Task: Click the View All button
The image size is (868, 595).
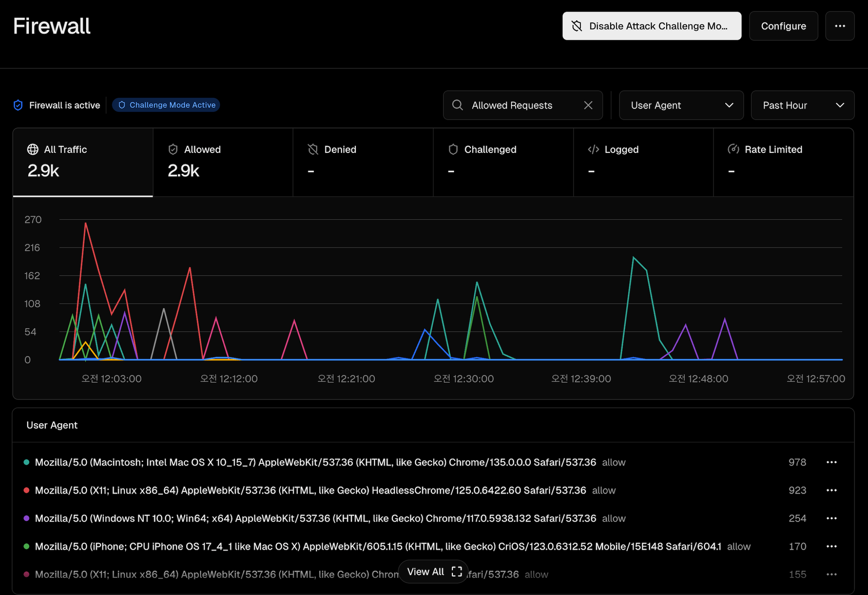Action: pos(433,571)
